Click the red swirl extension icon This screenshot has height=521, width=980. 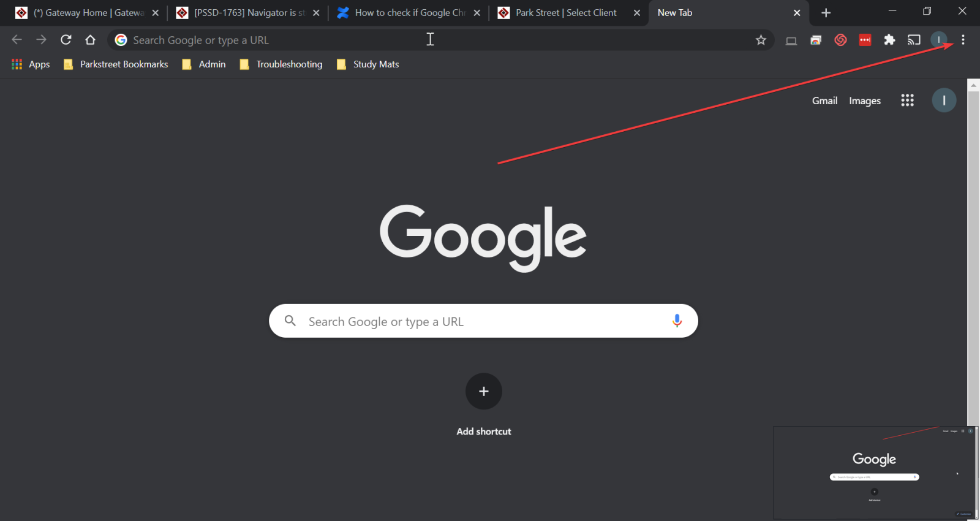(840, 40)
